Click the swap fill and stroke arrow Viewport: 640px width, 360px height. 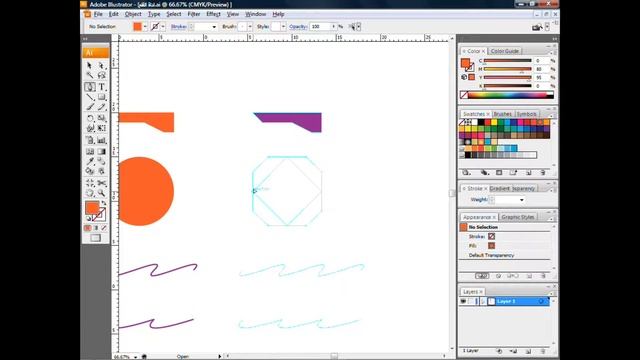(x=104, y=203)
